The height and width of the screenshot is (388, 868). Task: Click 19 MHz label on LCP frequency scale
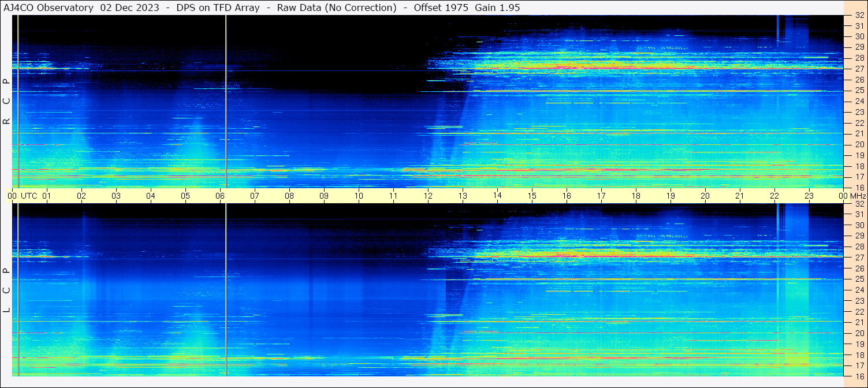(x=859, y=344)
